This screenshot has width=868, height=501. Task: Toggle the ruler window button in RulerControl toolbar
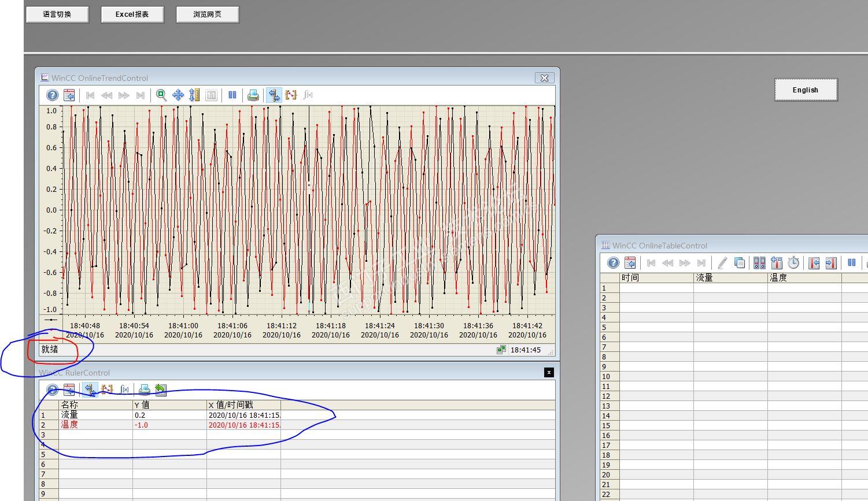point(90,390)
